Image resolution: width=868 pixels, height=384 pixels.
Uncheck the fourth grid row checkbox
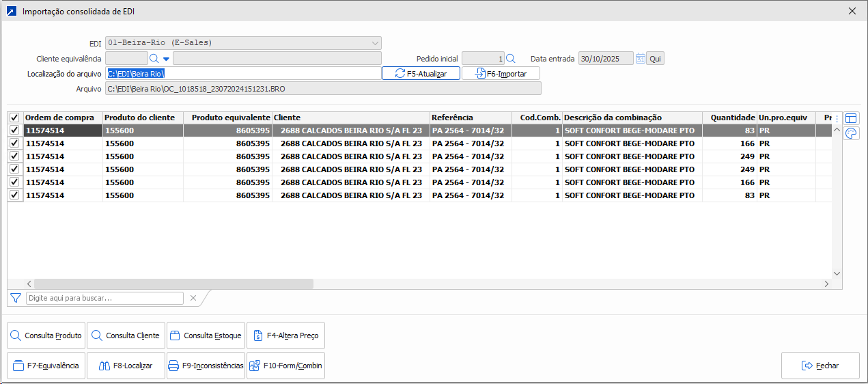[x=14, y=169]
